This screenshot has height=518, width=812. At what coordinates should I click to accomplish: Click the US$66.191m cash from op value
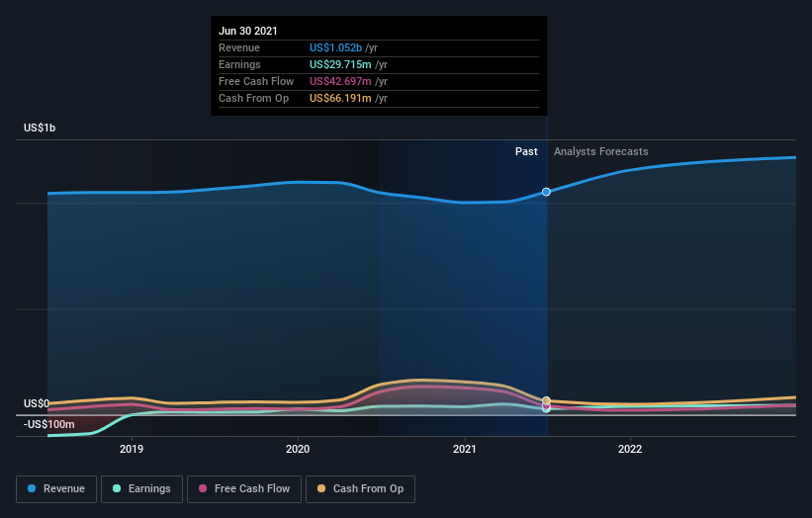pyautogui.click(x=340, y=98)
